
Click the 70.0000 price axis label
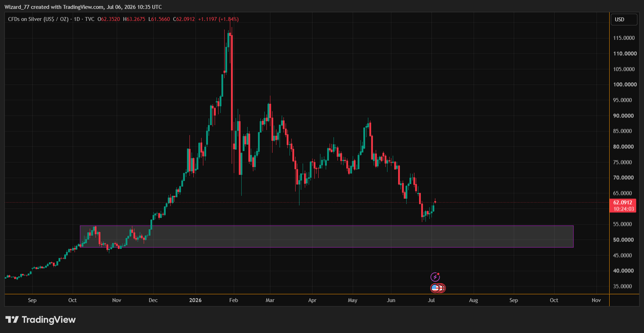pyautogui.click(x=623, y=178)
